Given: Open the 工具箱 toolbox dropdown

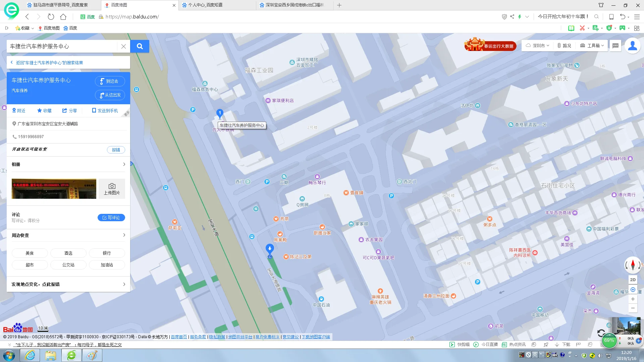Looking at the screenshot, I should click(x=592, y=46).
